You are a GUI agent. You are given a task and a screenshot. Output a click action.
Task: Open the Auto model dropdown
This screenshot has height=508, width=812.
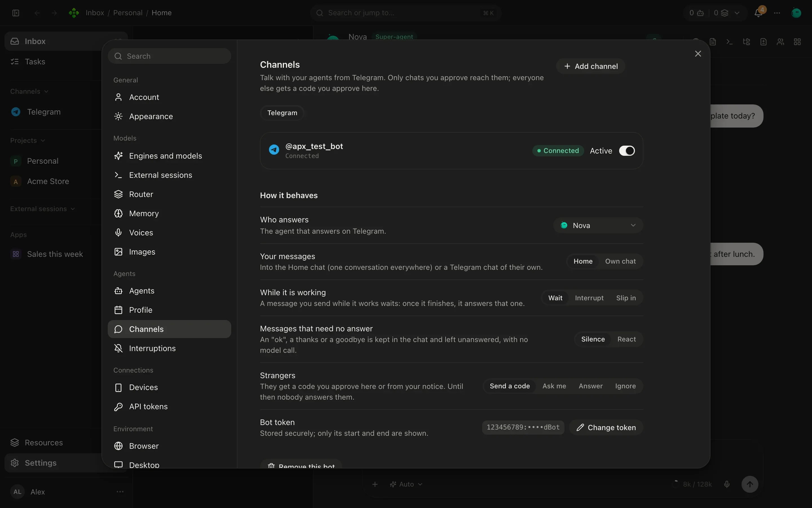tap(406, 484)
